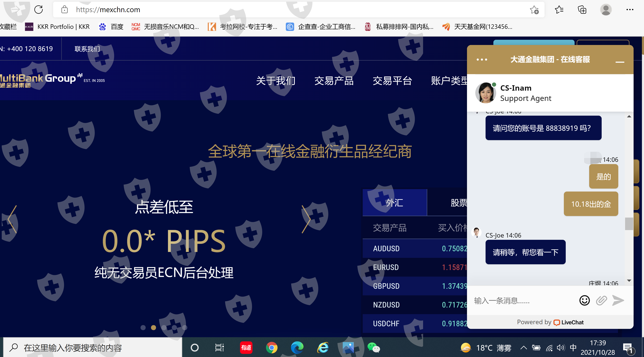Go to next banner slide arrow
The width and height of the screenshot is (644, 357).
coord(306,219)
